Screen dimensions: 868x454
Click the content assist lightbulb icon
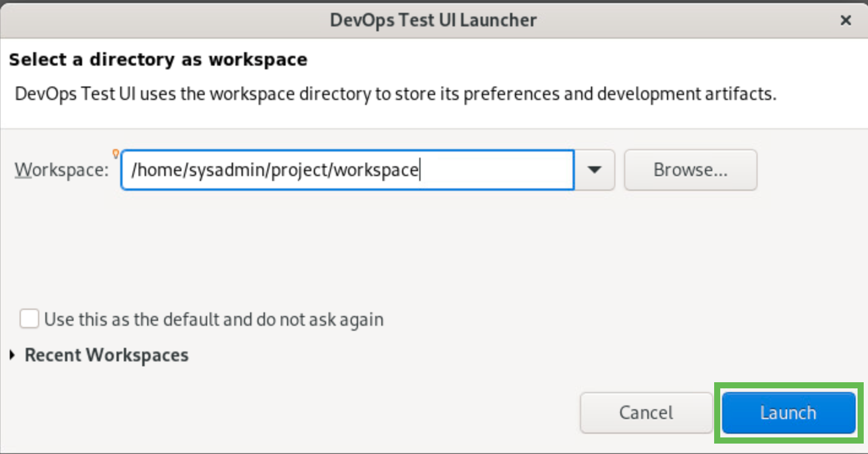coord(115,153)
